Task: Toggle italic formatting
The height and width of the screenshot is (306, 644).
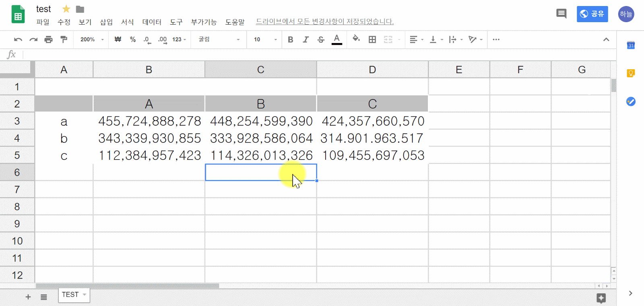Action: 305,39
